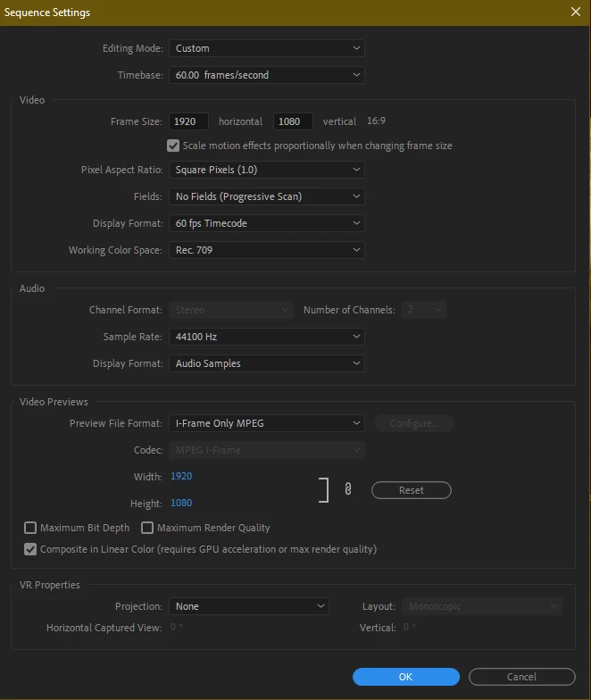Toggle Composite in Linear Color checkbox

[30, 549]
